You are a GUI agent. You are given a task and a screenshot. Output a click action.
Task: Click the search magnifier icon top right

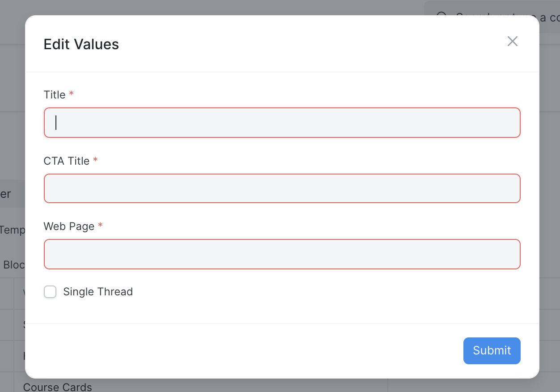(x=442, y=16)
